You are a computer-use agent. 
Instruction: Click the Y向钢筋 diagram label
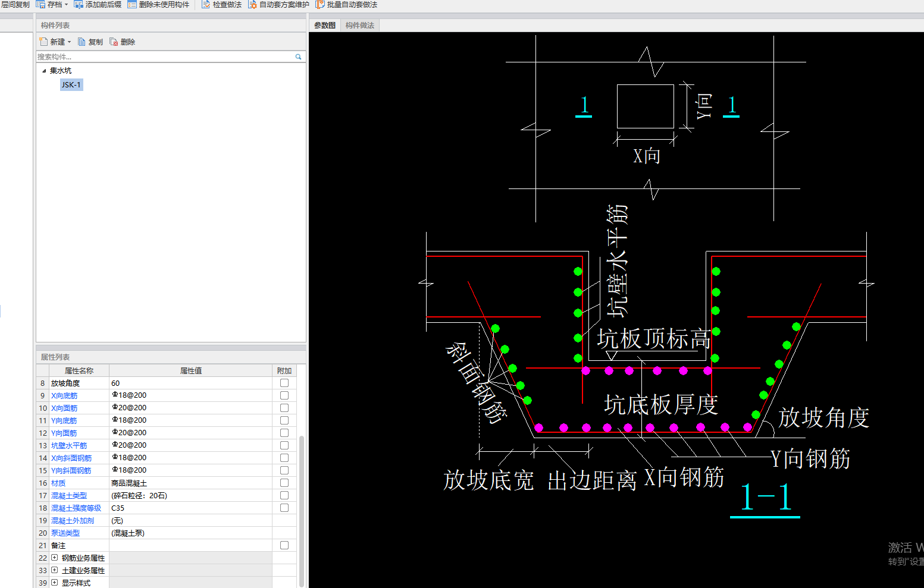coord(810,458)
